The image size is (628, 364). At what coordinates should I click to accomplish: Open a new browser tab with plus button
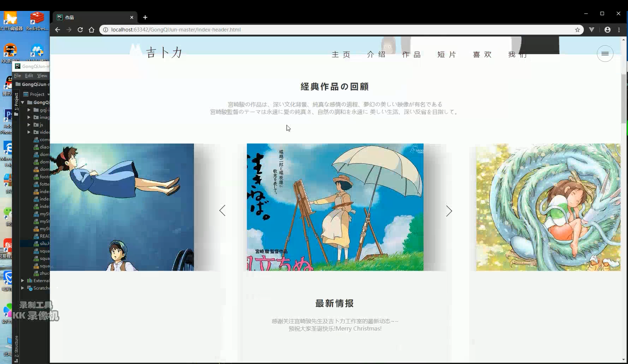click(145, 17)
